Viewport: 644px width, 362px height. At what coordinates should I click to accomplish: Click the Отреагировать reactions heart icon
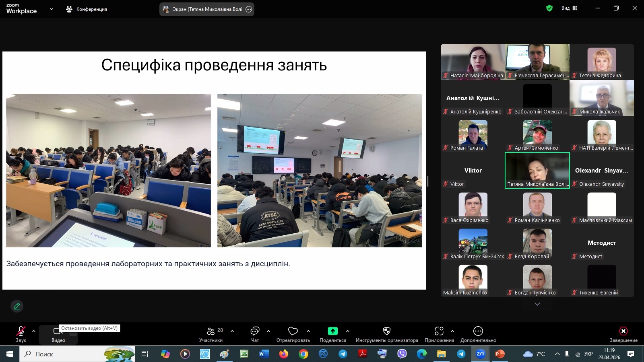(293, 334)
